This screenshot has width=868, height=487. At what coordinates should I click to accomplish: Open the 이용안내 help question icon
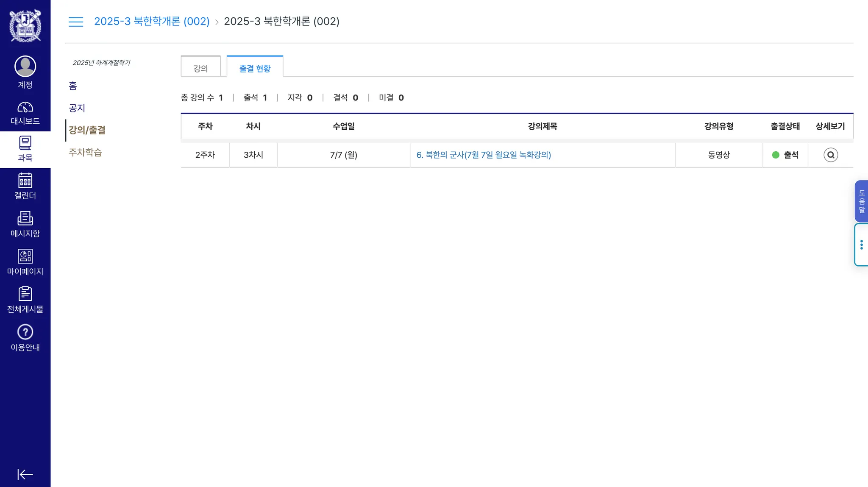[x=25, y=332]
